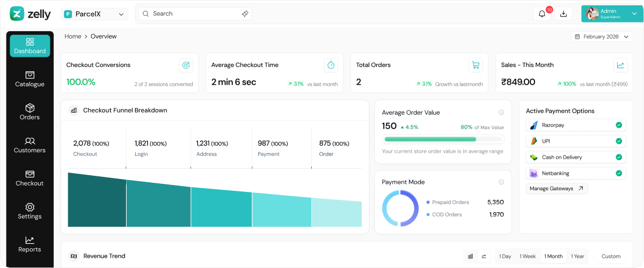Click the Total Orders cart icon
Screen dimensions: 644x268
click(x=475, y=65)
